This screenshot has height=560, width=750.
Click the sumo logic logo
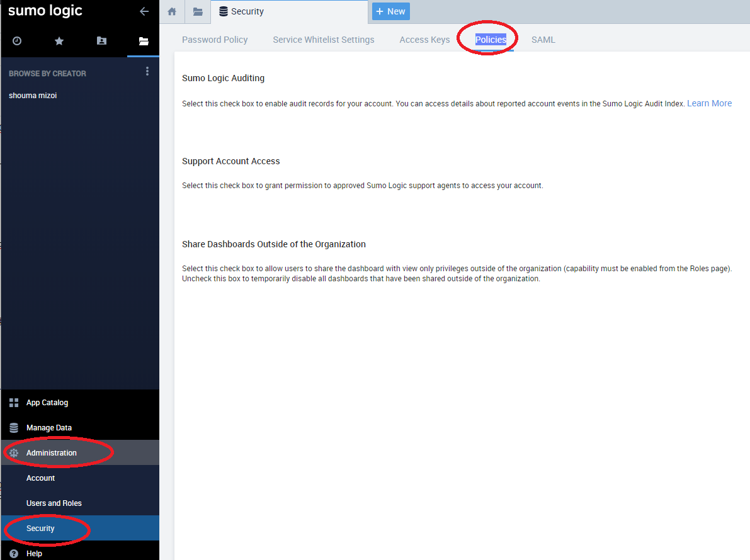(x=45, y=11)
